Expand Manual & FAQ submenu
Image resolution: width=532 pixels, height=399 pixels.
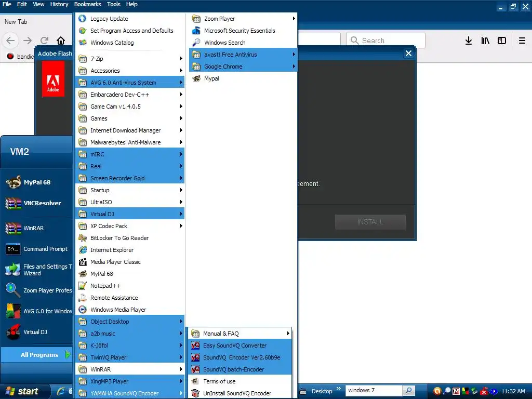pos(240,334)
